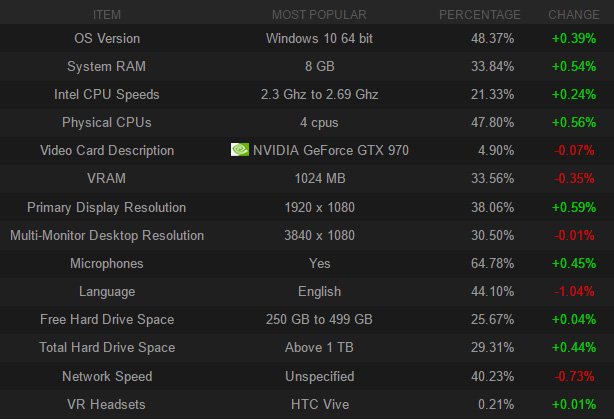Image resolution: width=614 pixels, height=419 pixels.
Task: Expand the System RAM row
Action: pyautogui.click(x=107, y=66)
